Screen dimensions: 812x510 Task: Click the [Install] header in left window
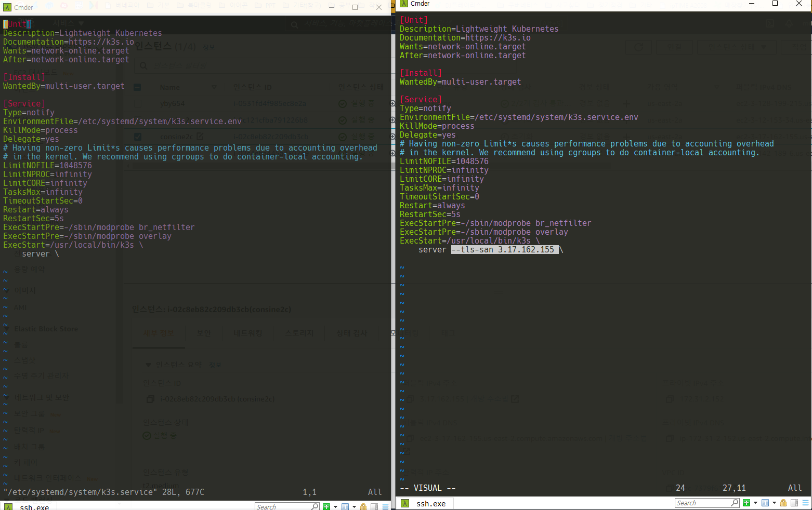24,77
